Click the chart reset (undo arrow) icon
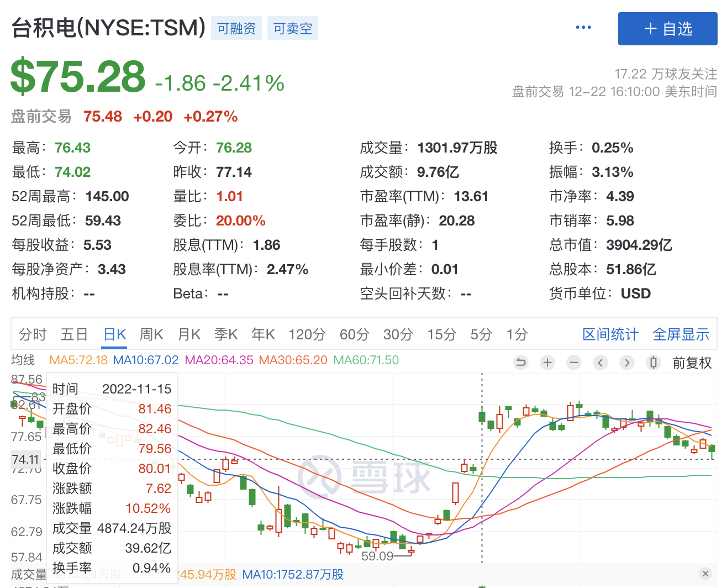The width and height of the screenshot is (727, 588). [520, 363]
